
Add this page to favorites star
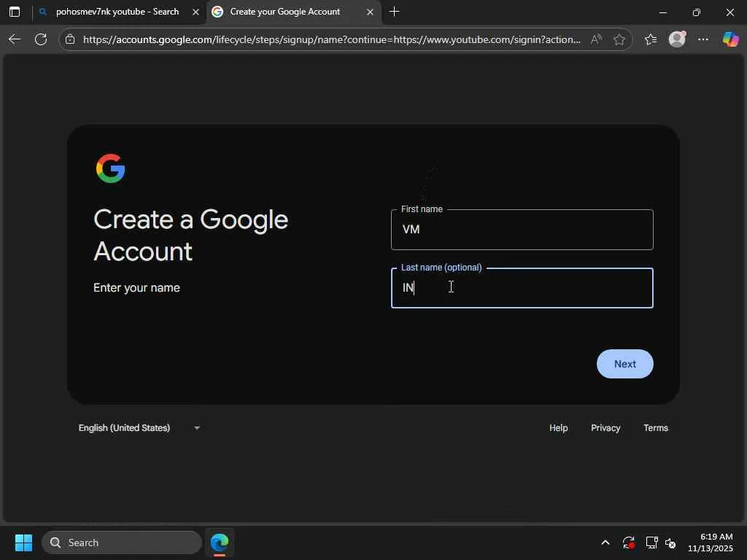click(x=619, y=39)
